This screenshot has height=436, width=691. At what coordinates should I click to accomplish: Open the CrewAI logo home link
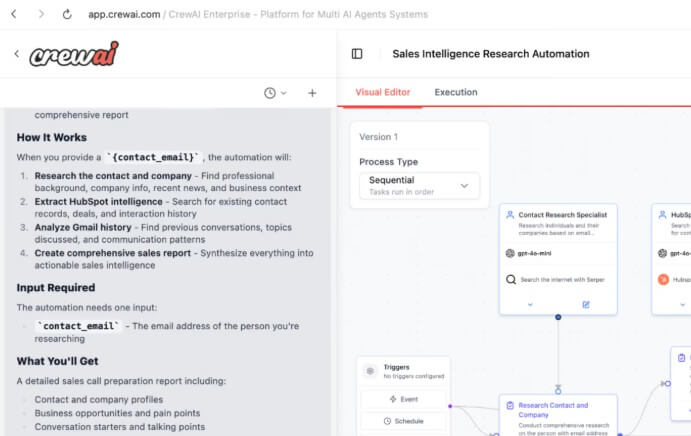click(74, 54)
